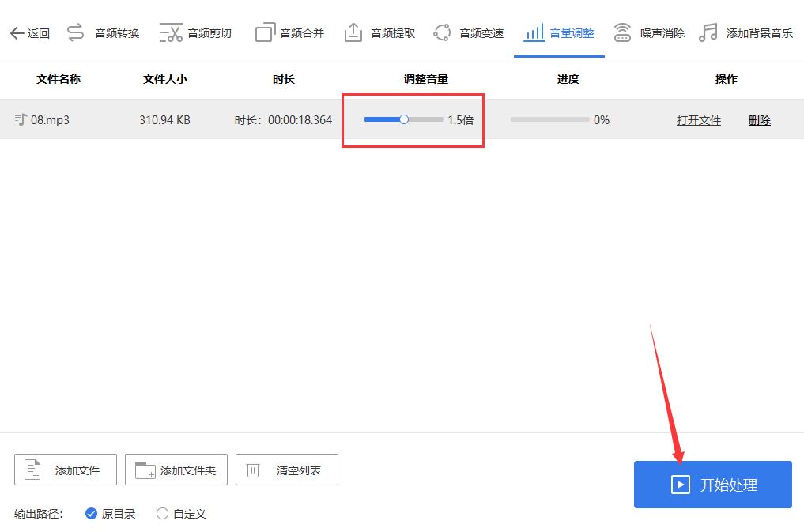Image resolution: width=804 pixels, height=532 pixels.
Task: Select the 音频转换 (audio convert) tool icon
Action: pos(75,31)
